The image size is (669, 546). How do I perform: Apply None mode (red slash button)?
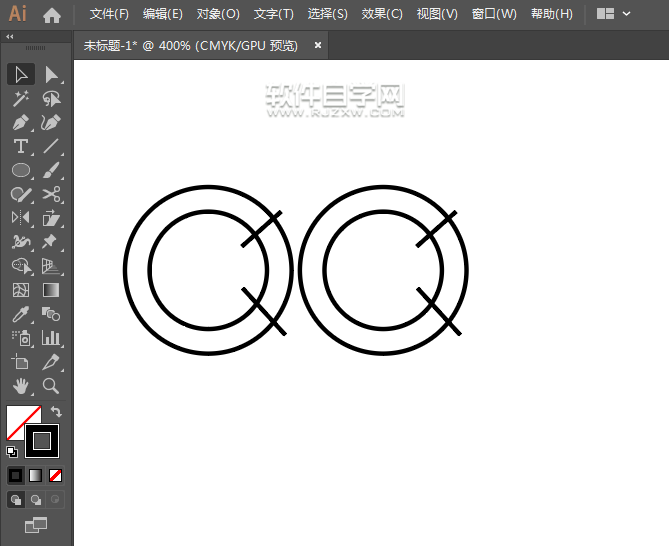point(55,475)
